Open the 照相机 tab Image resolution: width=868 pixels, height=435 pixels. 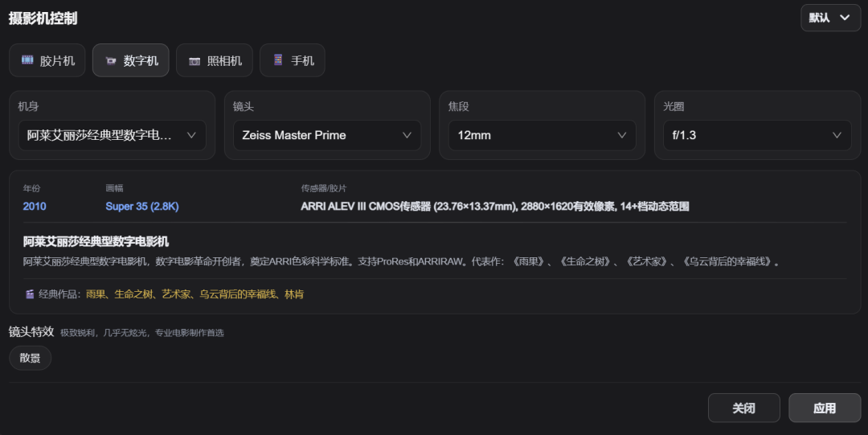tap(215, 60)
